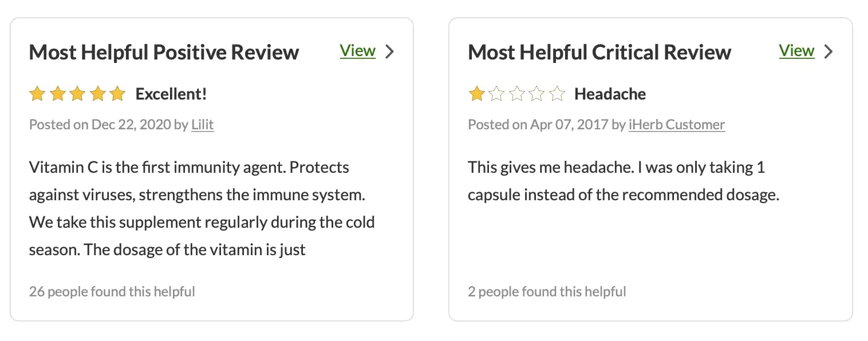Click the fourth star in the positive rating
The width and height of the screenshot is (868, 341).
[98, 93]
